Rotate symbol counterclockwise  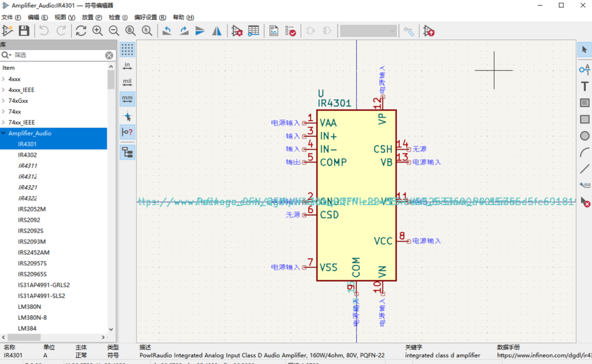click(167, 31)
